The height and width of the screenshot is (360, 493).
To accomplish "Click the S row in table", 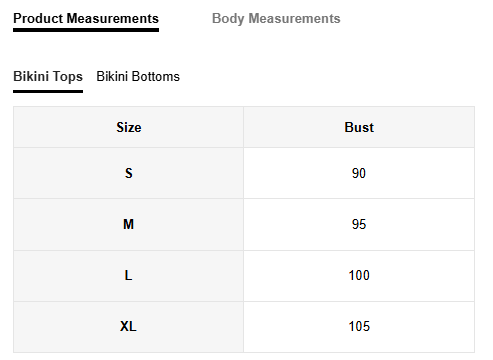I will pyautogui.click(x=244, y=173).
